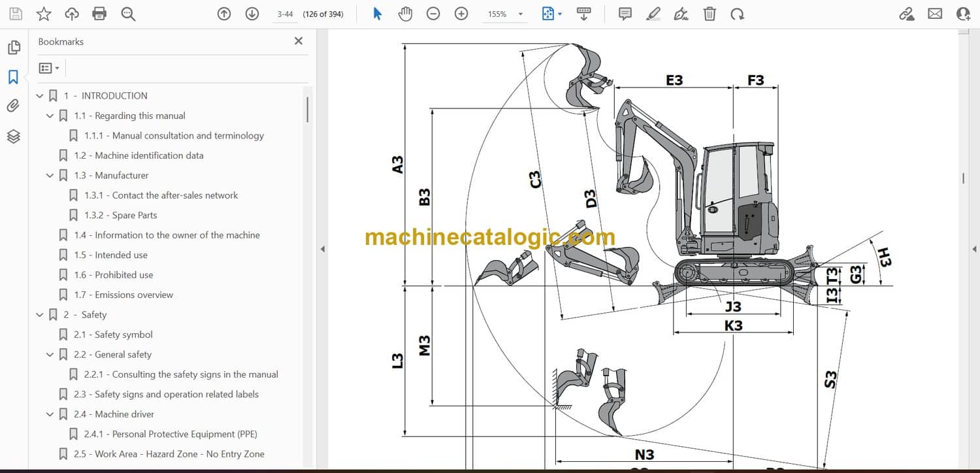Viewport: 980px width, 473px height.
Task: Collapse the '1 - INTRODUCTION' bookmark
Action: [x=40, y=96]
